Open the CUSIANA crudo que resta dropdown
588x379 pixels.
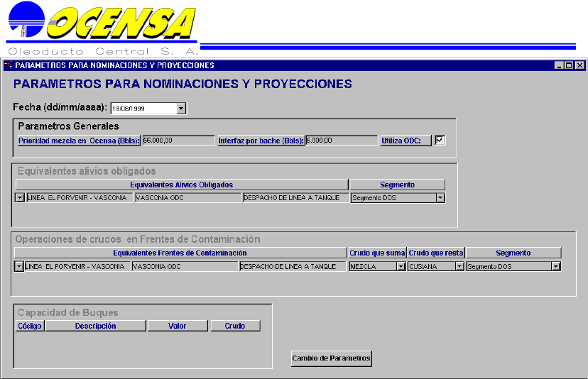(459, 266)
